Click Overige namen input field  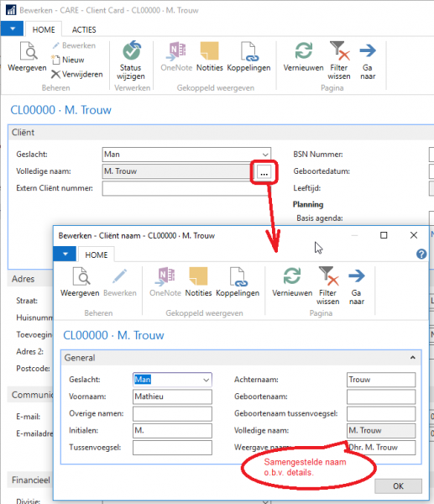tap(172, 413)
